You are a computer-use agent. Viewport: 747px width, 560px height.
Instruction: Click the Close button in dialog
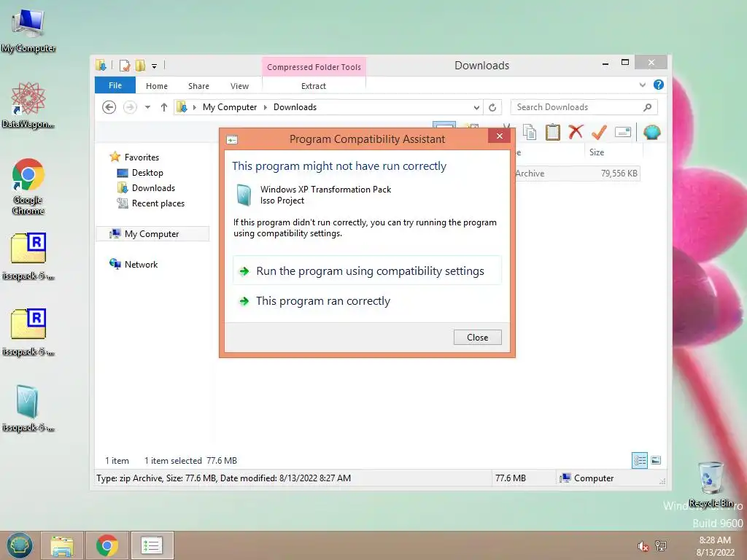[477, 337]
